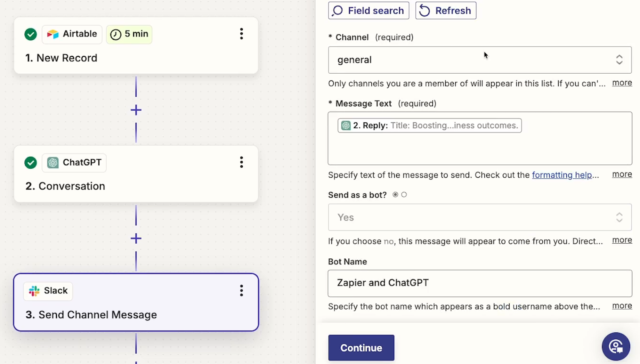This screenshot has width=640, height=364.
Task: Click the Send as a bot? label
Action: pyautogui.click(x=358, y=195)
